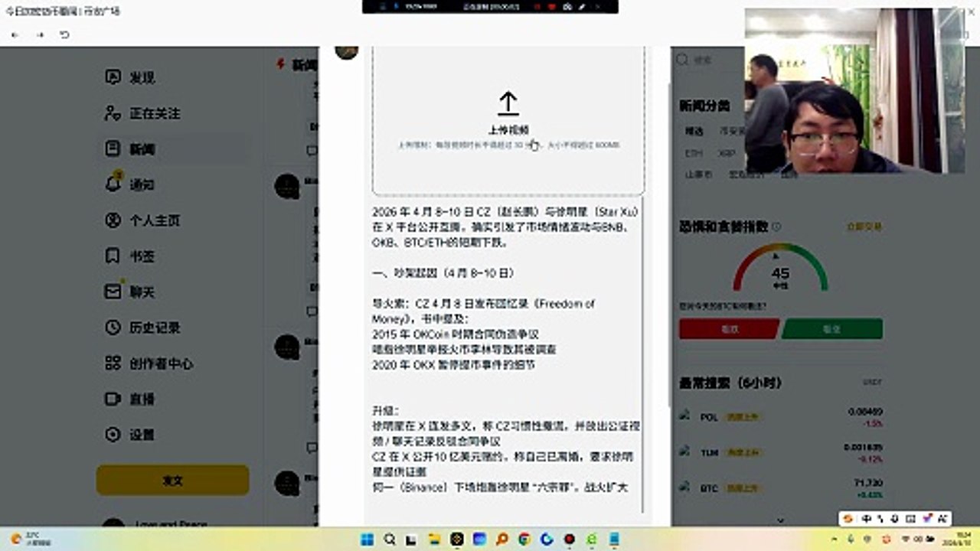Click the 创作者中心 creator center grid icon
The height and width of the screenshot is (551, 980).
tap(113, 363)
